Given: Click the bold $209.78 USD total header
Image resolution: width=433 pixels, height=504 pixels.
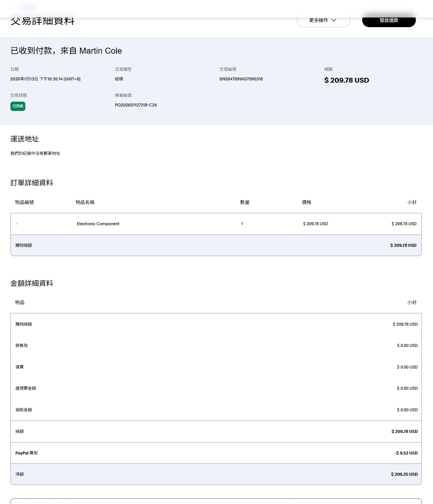Looking at the screenshot, I should (347, 80).
